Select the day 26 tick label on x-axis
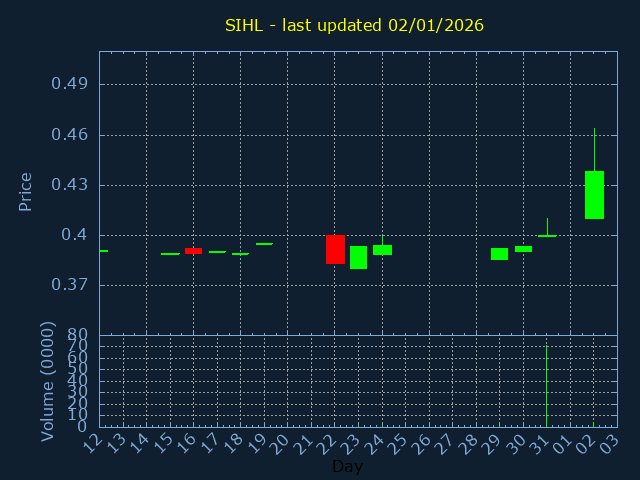This screenshot has width=640, height=480. (x=424, y=443)
